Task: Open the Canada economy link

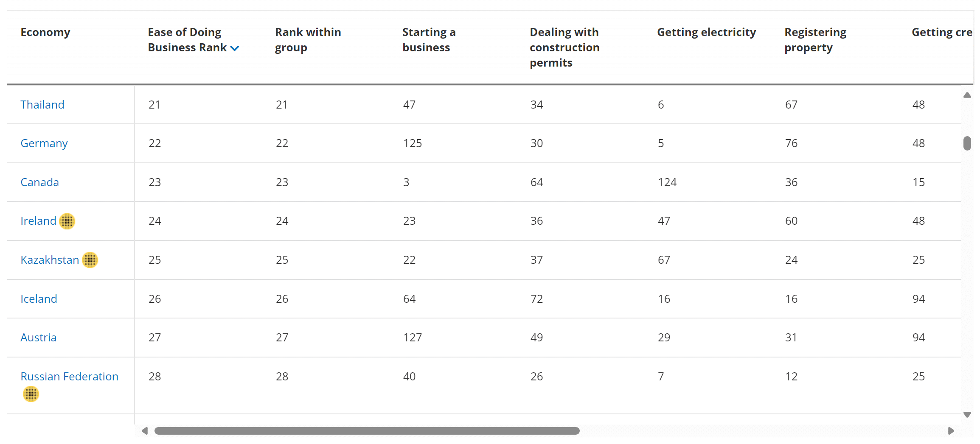Action: pyautogui.click(x=40, y=182)
